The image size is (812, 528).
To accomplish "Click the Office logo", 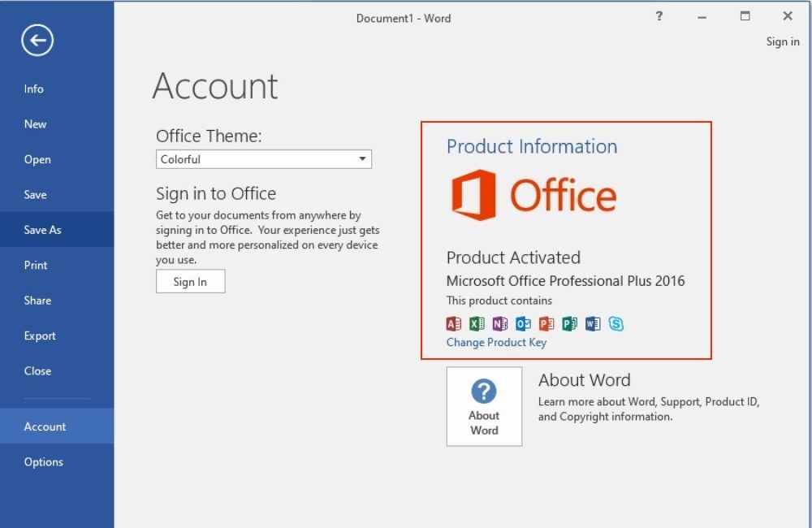I will [x=534, y=195].
